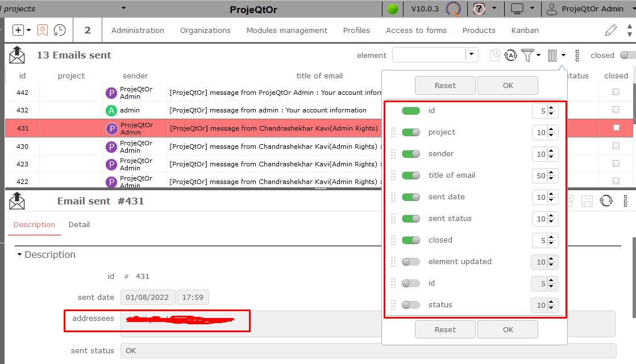636x364 pixels.
Task: Open the element combo box dropdown arrow
Action: coord(471,55)
